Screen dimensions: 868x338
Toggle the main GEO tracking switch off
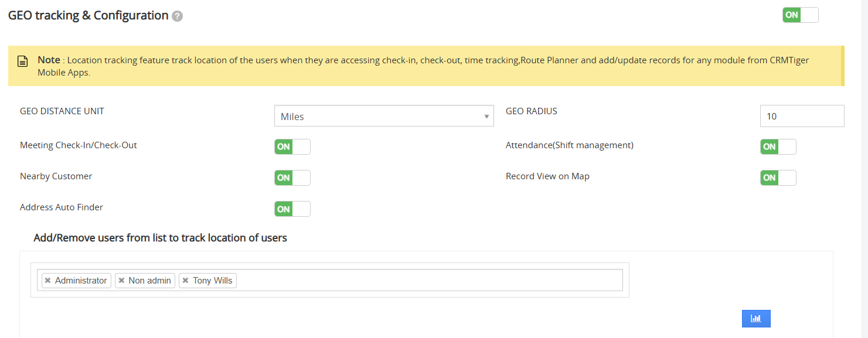point(801,15)
